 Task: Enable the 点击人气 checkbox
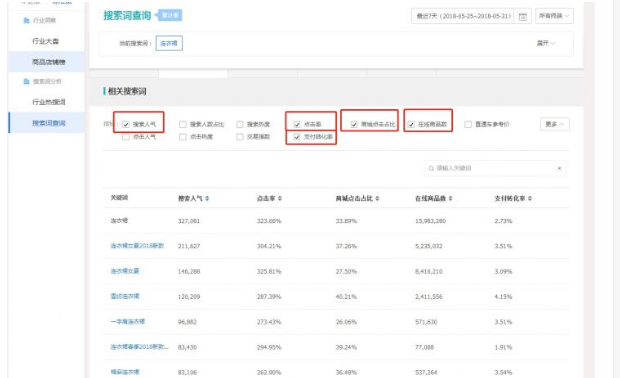point(126,137)
